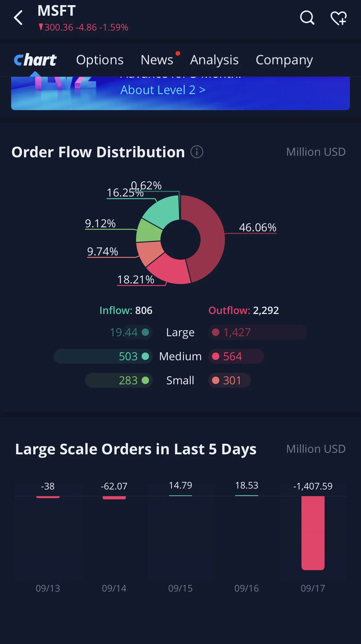Open the News tab

point(157,60)
